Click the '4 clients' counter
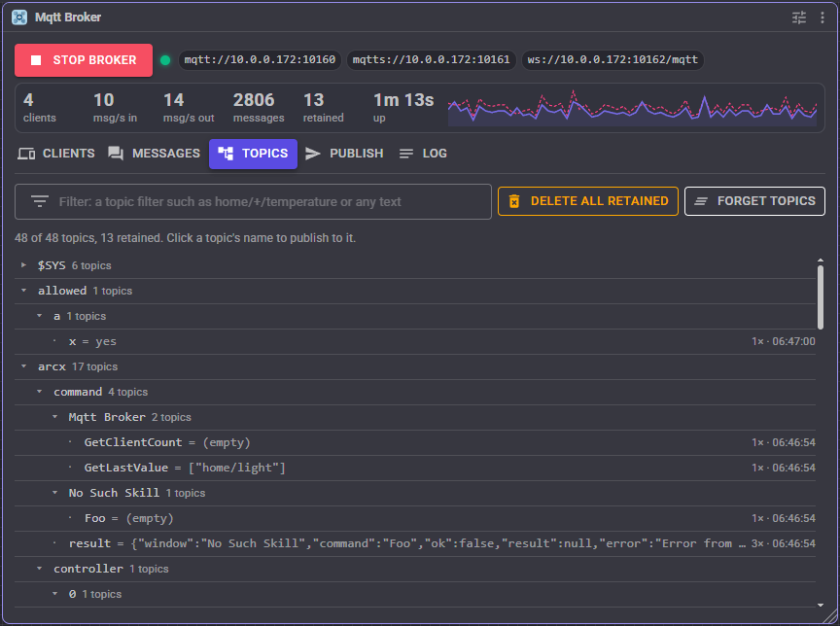Viewport: 840px width, 626px height. coord(39,108)
